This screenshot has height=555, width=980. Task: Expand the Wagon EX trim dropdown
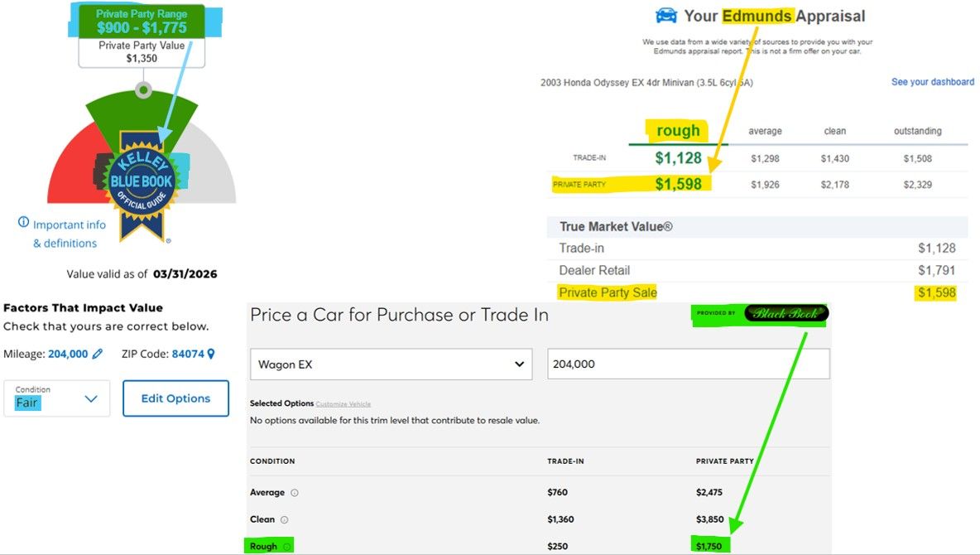pos(391,364)
